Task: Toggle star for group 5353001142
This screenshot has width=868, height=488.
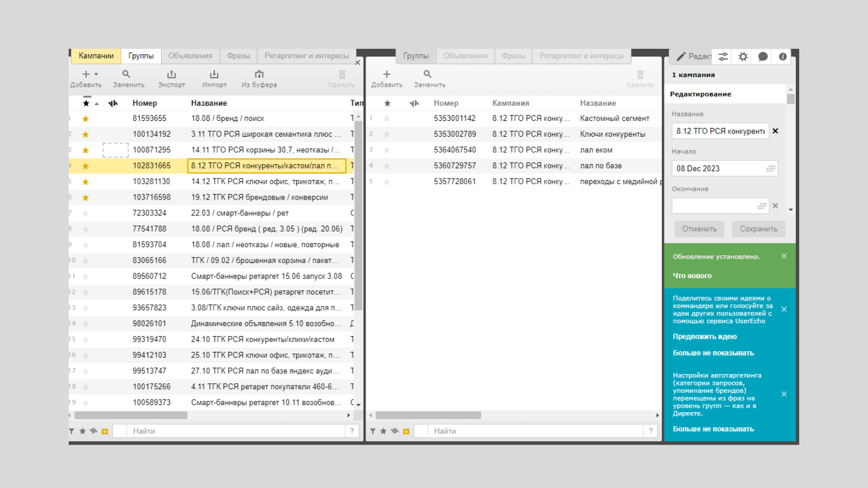Action: click(387, 119)
